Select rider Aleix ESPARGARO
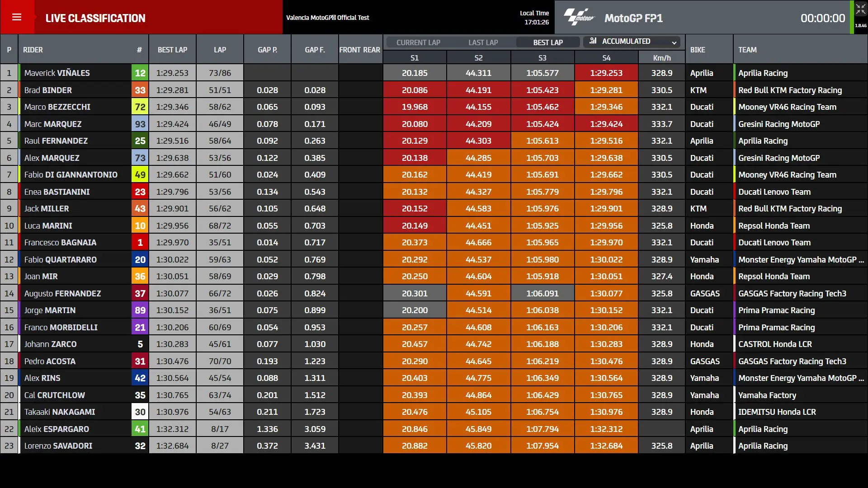The height and width of the screenshot is (488, 868). [57, 429]
